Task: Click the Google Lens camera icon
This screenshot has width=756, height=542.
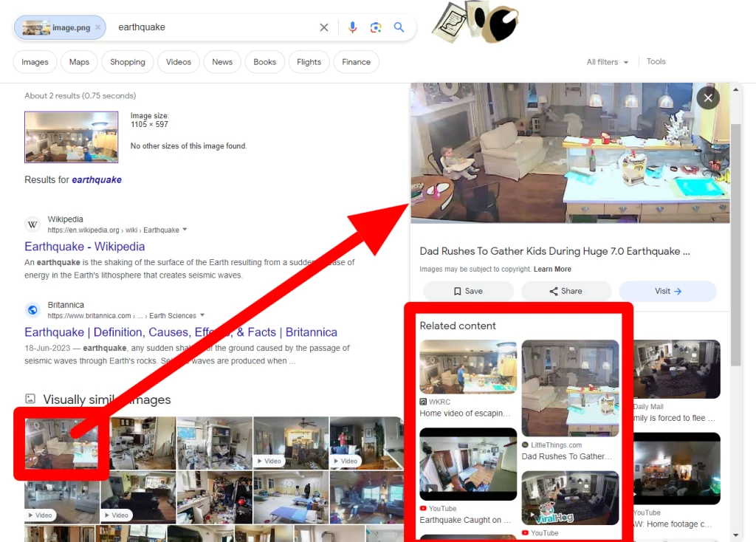Action: tap(376, 27)
